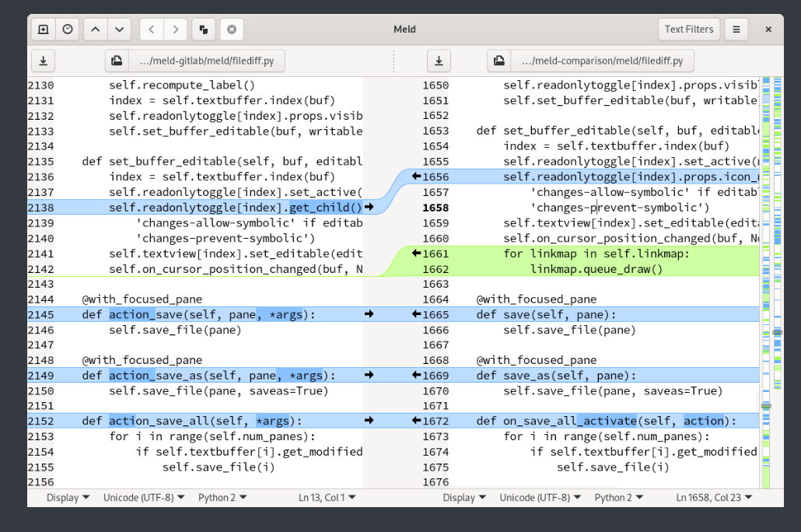Click left file path meld-gitlab/meld/filediff.py
Image resolution: width=801 pixels, height=532 pixels.
tap(207, 61)
